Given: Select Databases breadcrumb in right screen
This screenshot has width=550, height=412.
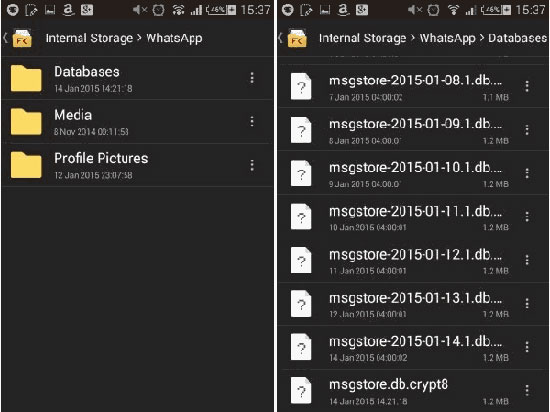Looking at the screenshot, I should click(x=518, y=38).
